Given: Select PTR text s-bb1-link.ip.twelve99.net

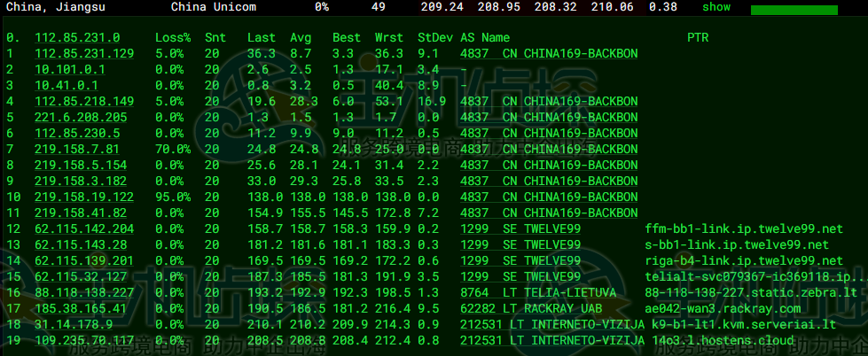Looking at the screenshot, I should pyautogui.click(x=737, y=245).
